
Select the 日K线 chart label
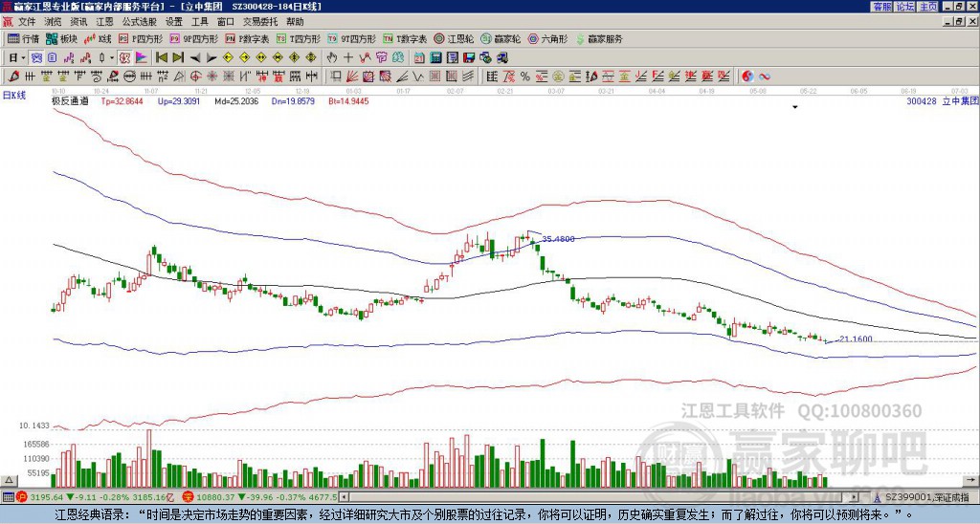point(14,95)
